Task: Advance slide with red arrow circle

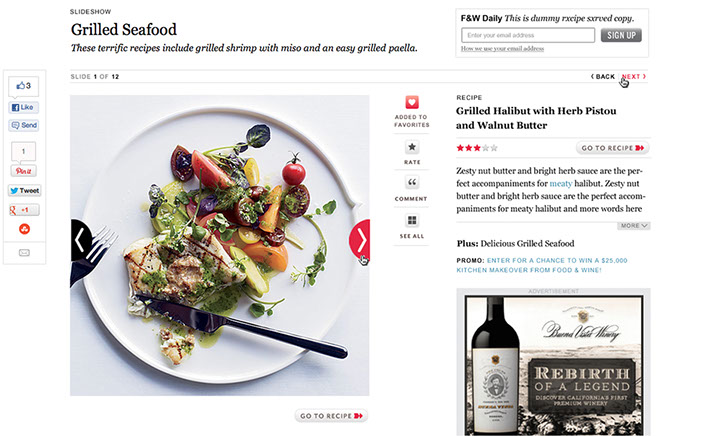Action: 360,240
